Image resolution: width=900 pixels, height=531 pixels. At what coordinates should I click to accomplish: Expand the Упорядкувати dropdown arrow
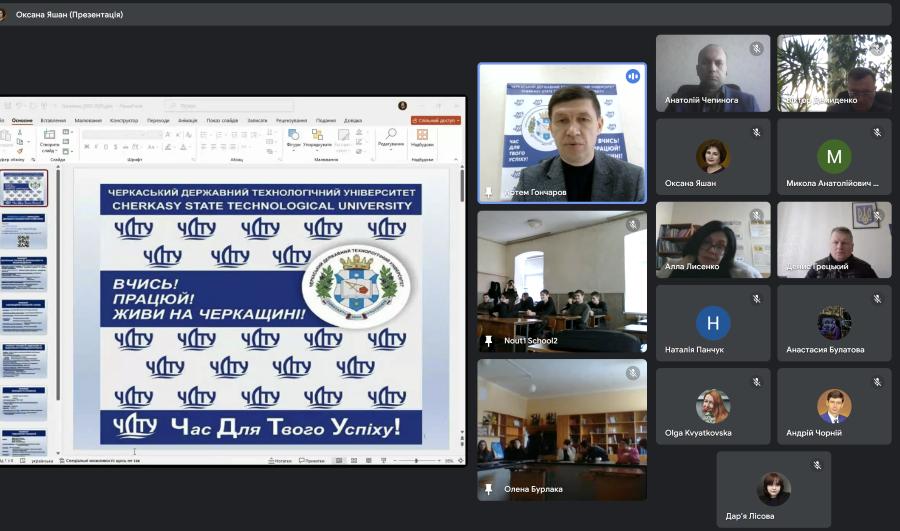[x=317, y=151]
